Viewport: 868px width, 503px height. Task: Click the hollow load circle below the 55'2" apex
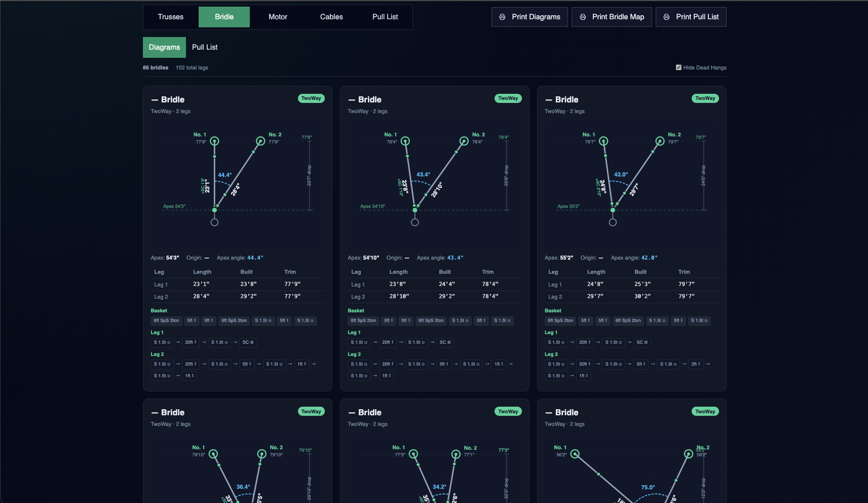pos(613,222)
